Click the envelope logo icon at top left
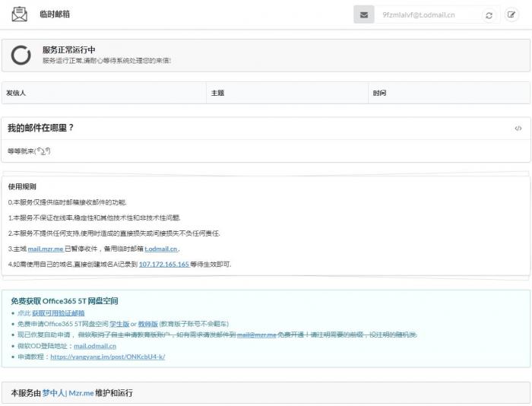Screen dimensions: 532x406 [19, 14]
